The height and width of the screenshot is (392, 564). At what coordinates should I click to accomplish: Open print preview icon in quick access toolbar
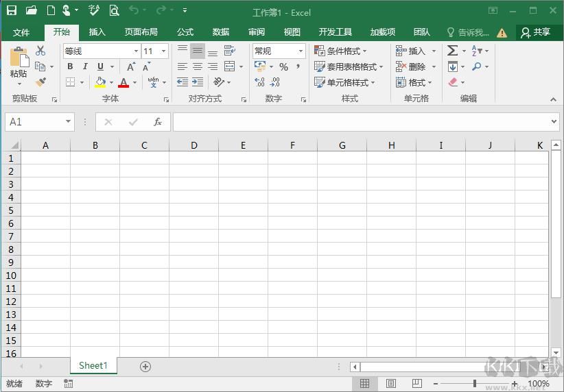115,10
